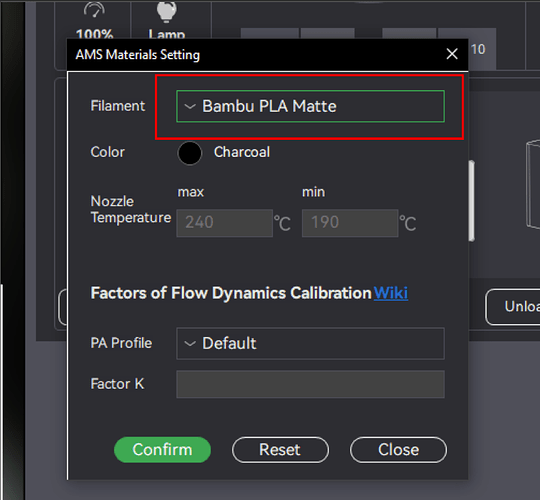Expand the PA Profile chevron arrow
This screenshot has height=500, width=540.
coord(190,344)
